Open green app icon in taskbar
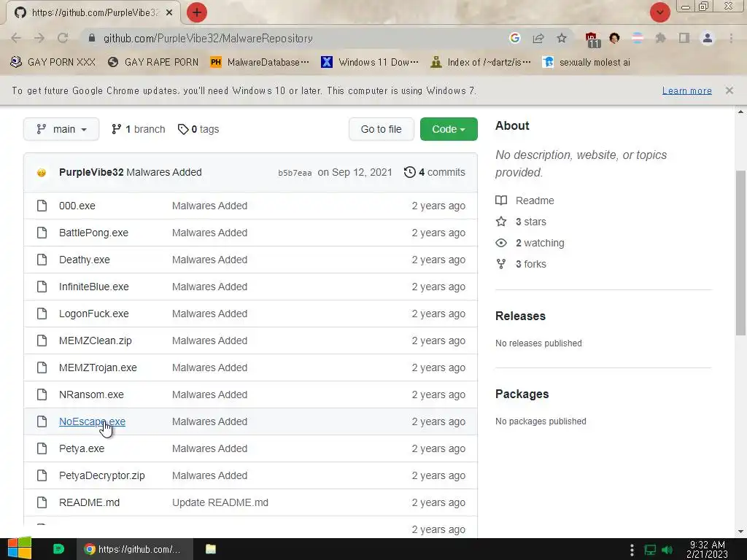 (x=58, y=549)
